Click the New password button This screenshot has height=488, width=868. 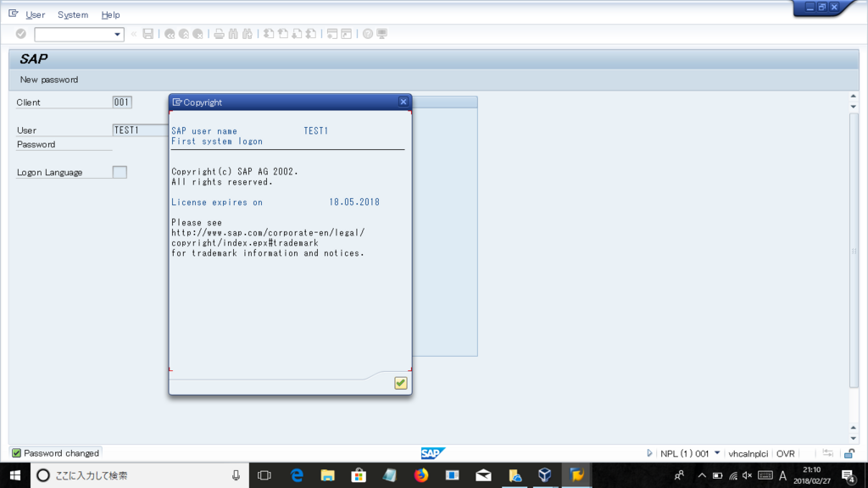[48, 80]
